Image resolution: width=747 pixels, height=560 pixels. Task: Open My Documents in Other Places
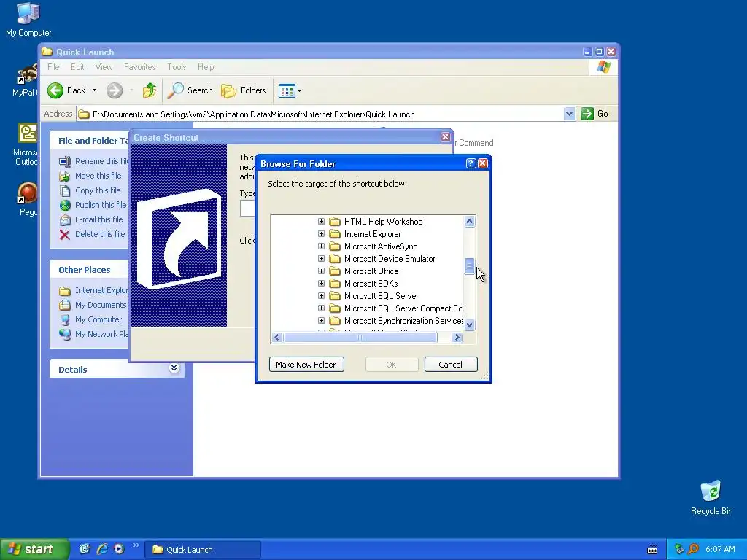click(101, 305)
